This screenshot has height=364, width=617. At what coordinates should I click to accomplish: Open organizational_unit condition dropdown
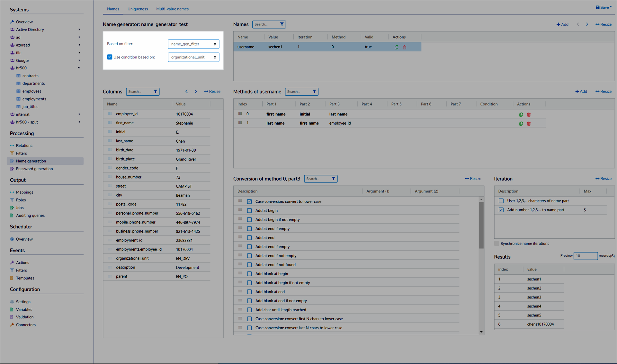tap(193, 57)
